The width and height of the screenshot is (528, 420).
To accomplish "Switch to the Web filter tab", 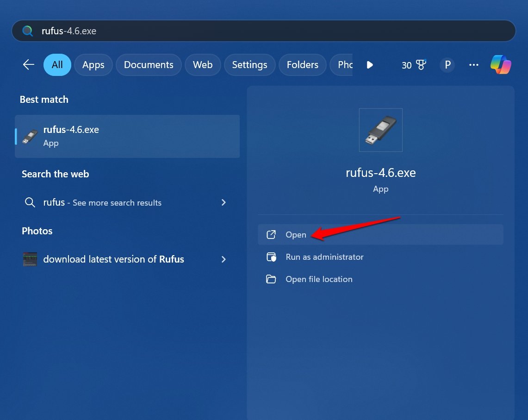I will pyautogui.click(x=203, y=65).
